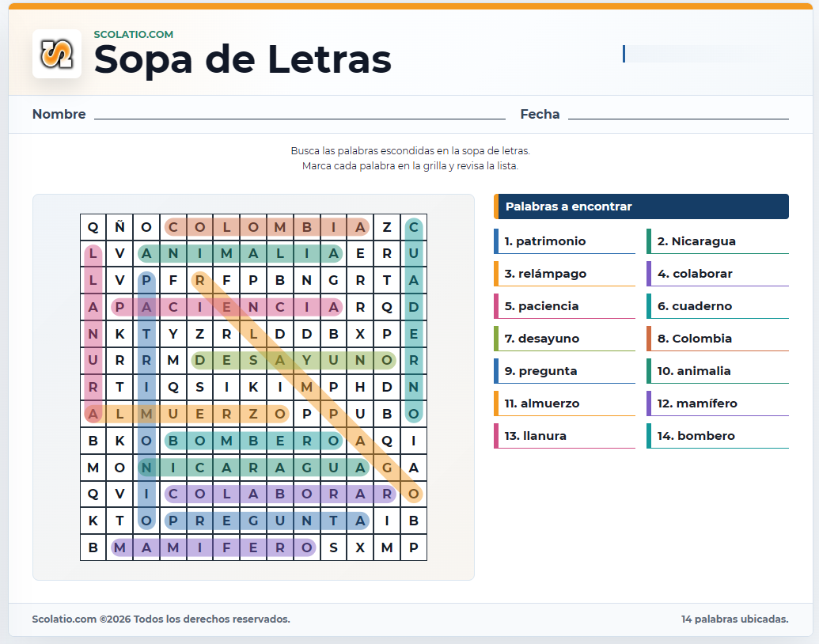
Task: Click the vertical LLANURA highlight in grid
Action: pyautogui.click(x=93, y=334)
